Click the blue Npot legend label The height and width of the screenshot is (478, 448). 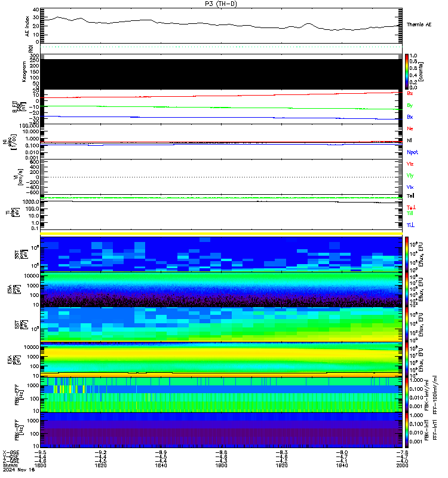[412, 152]
